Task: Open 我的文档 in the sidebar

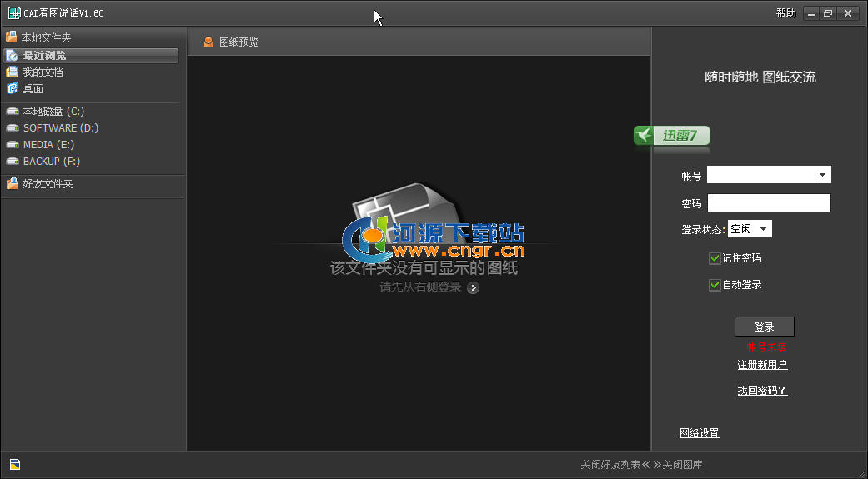Action: click(x=43, y=72)
